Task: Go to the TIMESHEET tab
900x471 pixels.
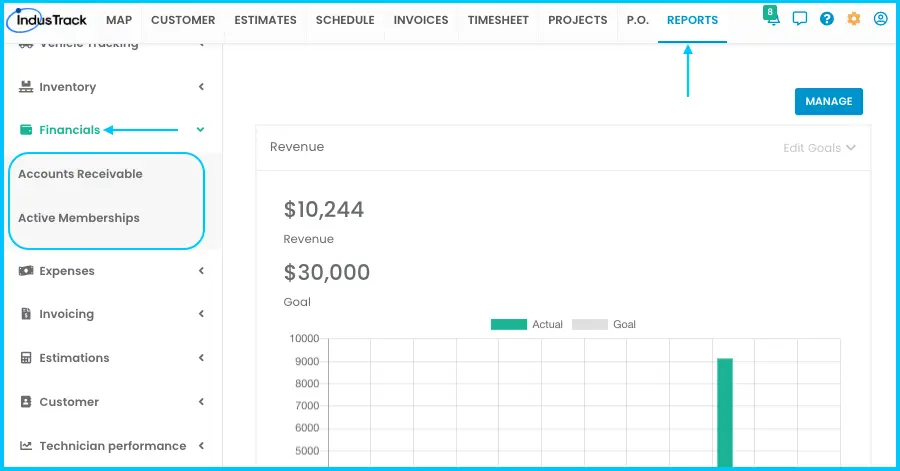Action: click(x=498, y=20)
